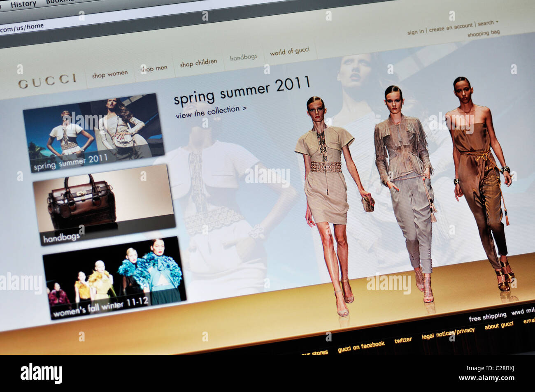Select the handbags navigation tab
Screen dimensions: 535x392
click(243, 57)
